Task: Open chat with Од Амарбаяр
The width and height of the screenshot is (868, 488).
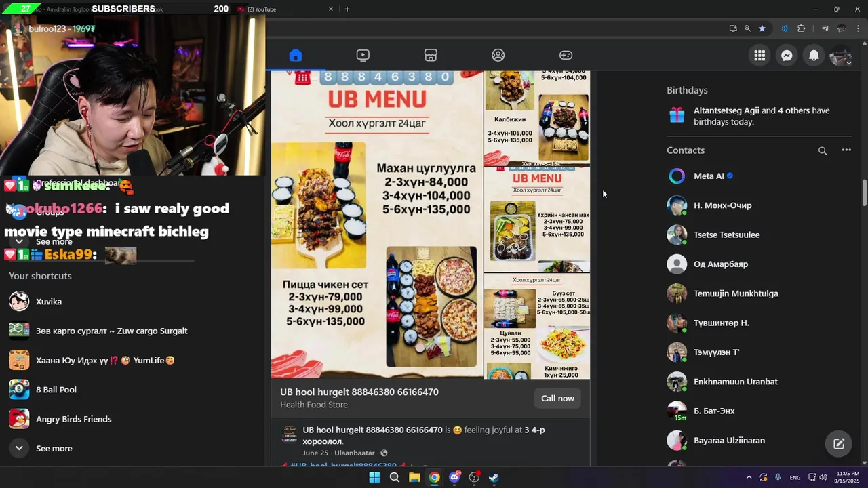Action: 759,264
